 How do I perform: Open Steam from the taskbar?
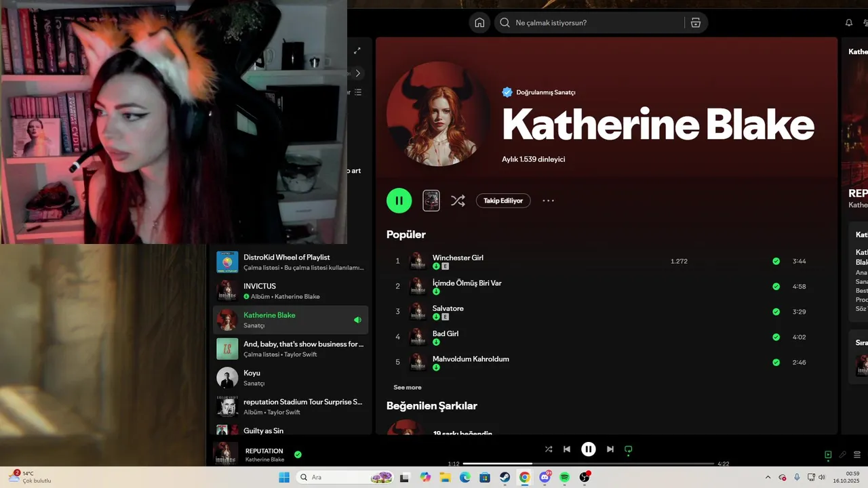pyautogui.click(x=505, y=477)
